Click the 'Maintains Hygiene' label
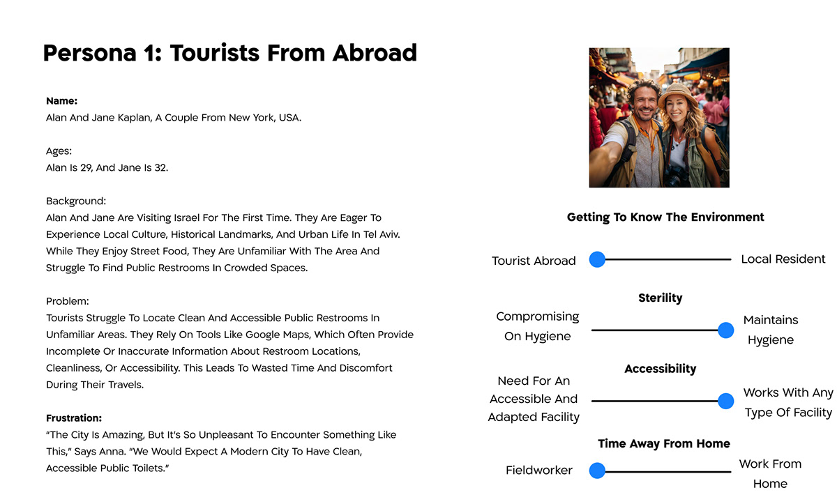This screenshot has width=837, height=504. tap(771, 330)
